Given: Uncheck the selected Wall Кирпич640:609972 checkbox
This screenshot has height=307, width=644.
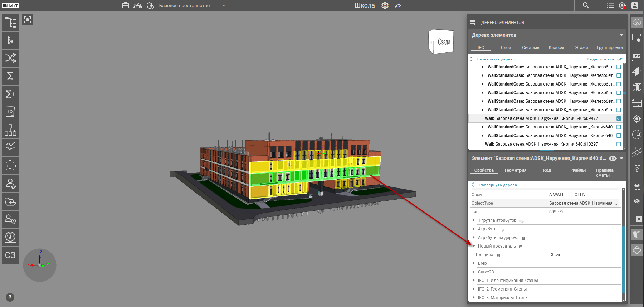Looking at the screenshot, I should coord(619,118).
